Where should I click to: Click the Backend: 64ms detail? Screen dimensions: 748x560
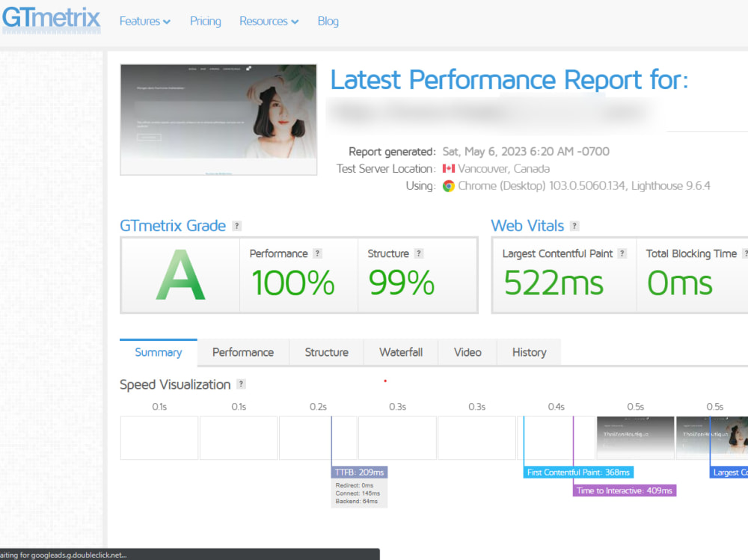pyautogui.click(x=356, y=502)
